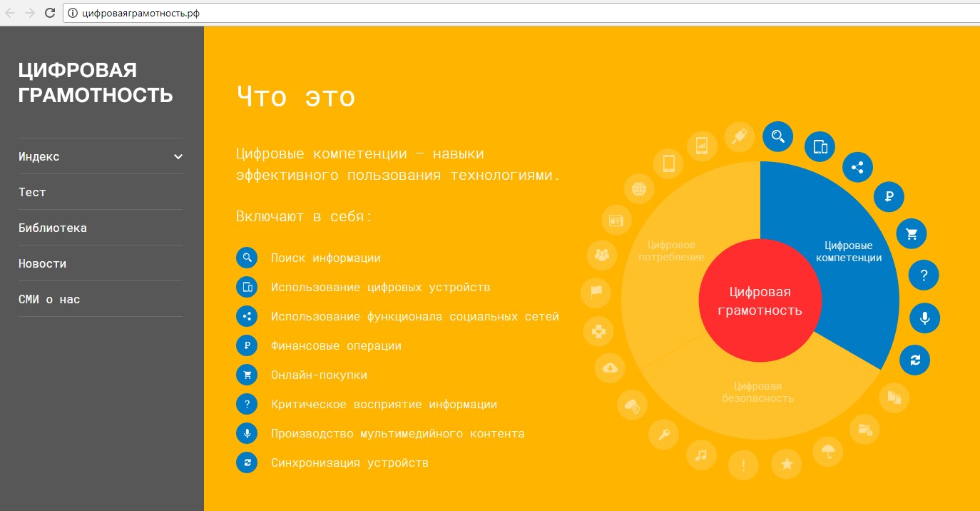Expand the Индекс menu chevron
The height and width of the screenshot is (511, 980).
click(x=178, y=157)
